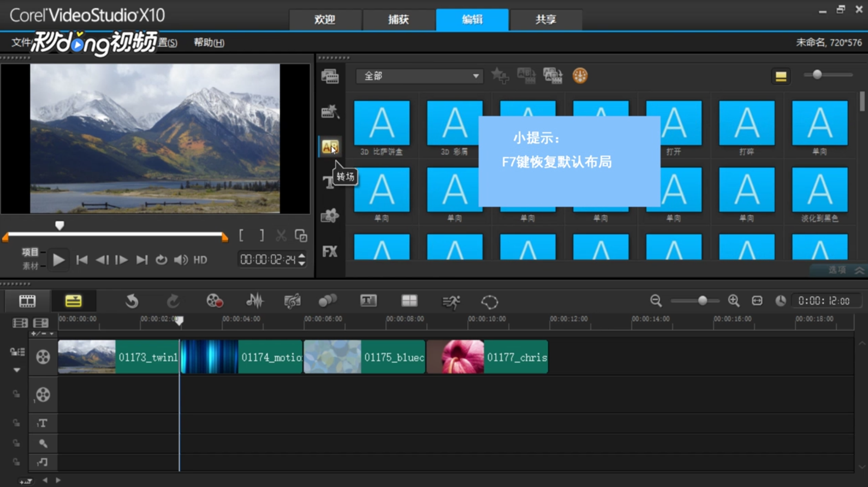Open the Record/Capture option icon

pos(215,301)
